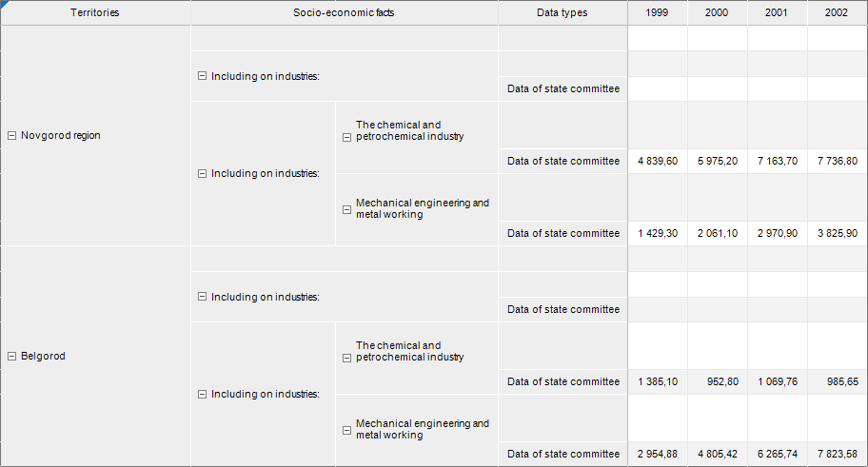Select the 1999 year column header
This screenshot has width=868, height=467.
tap(657, 13)
